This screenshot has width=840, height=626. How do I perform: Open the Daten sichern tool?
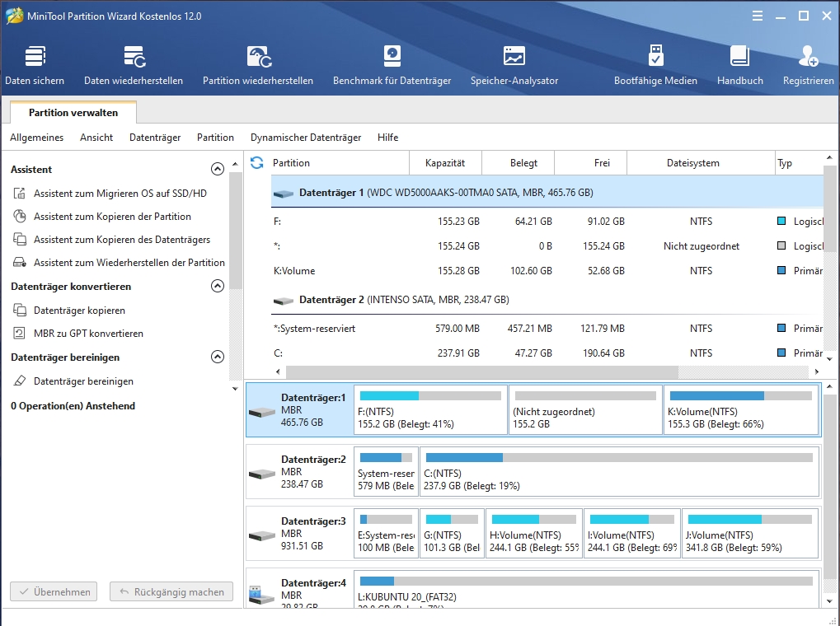pyautogui.click(x=35, y=66)
